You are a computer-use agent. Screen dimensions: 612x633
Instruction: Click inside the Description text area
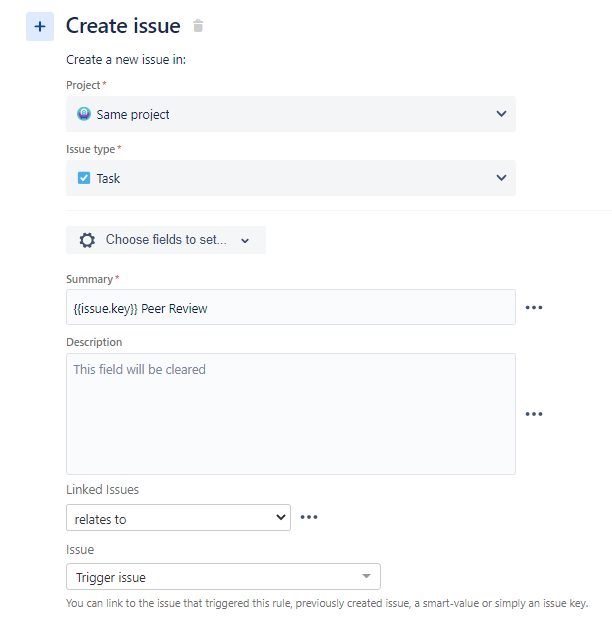(x=291, y=414)
